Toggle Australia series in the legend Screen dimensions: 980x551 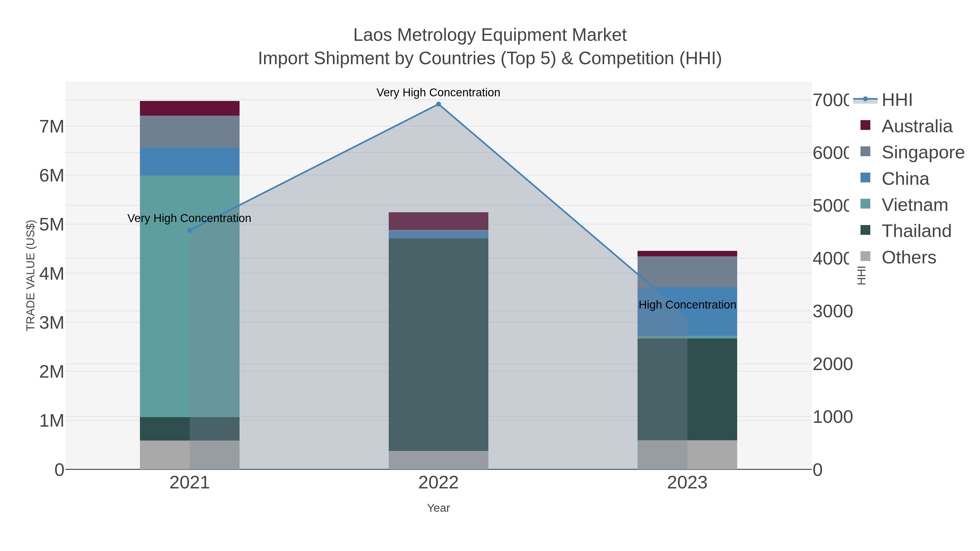[906, 126]
